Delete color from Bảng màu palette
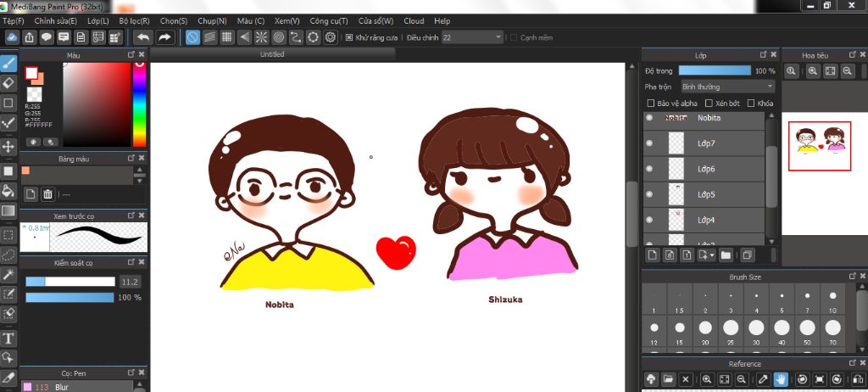868x392 pixels. tap(47, 194)
